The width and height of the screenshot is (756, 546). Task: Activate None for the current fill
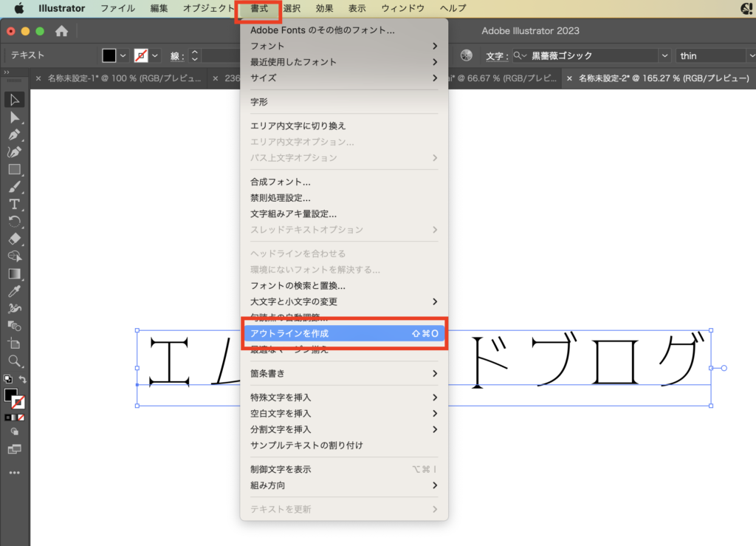pyautogui.click(x=21, y=417)
